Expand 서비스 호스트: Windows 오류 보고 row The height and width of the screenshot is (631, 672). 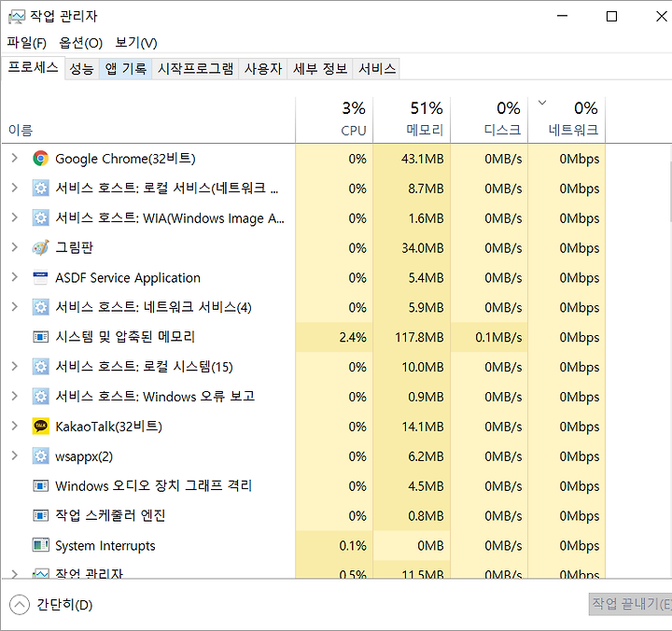pos(15,396)
